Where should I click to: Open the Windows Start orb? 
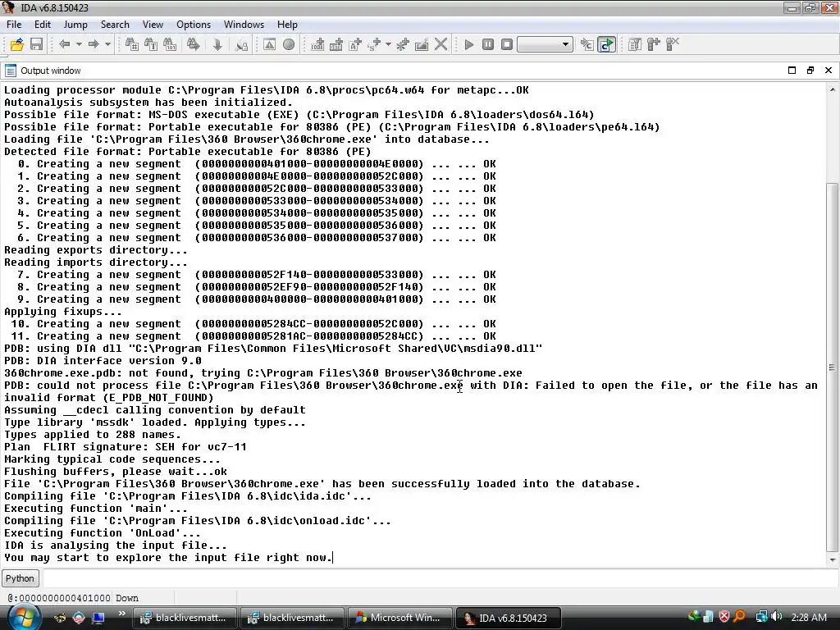(22, 617)
